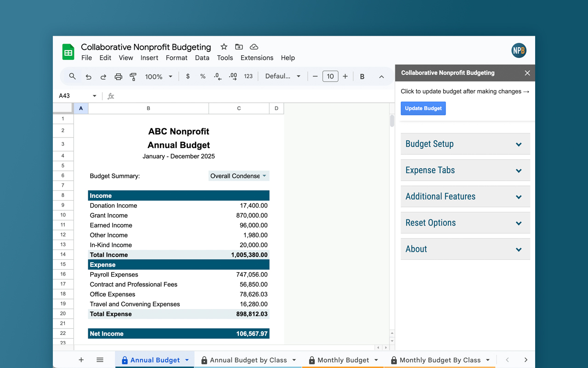The width and height of the screenshot is (588, 368).
Task: Select the paint format tool
Action: 133,77
